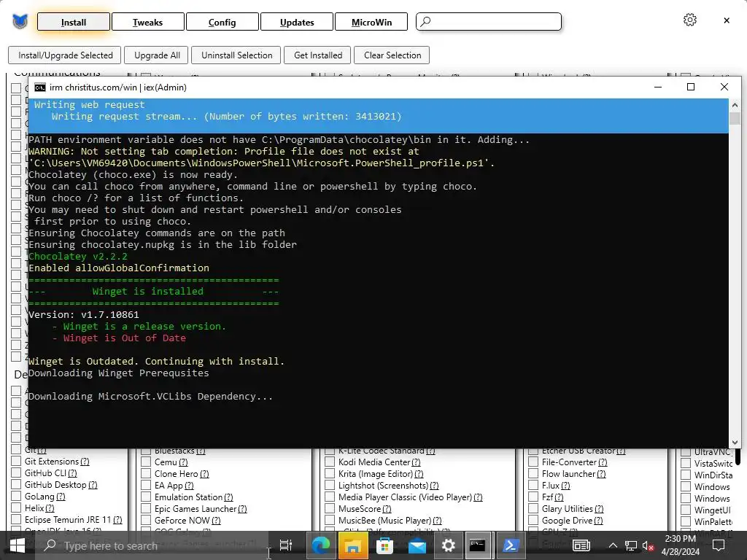
Task: Click the Get Installed button
Action: [x=318, y=55]
